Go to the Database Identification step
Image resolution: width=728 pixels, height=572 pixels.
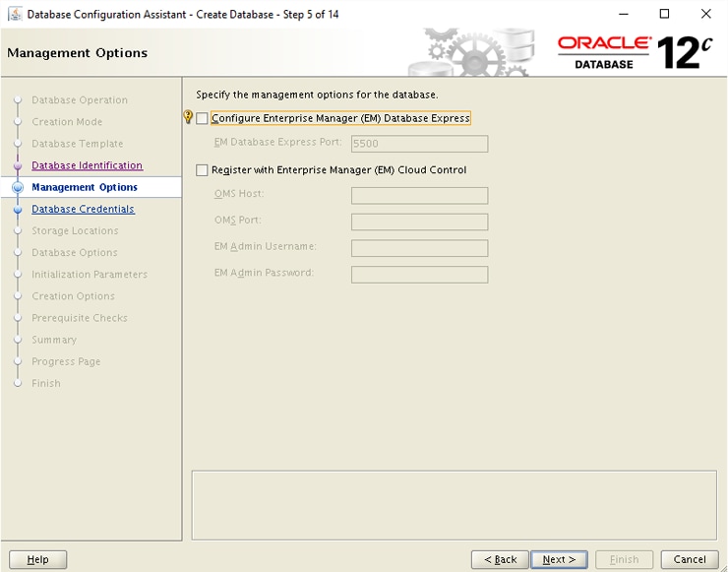tap(87, 165)
